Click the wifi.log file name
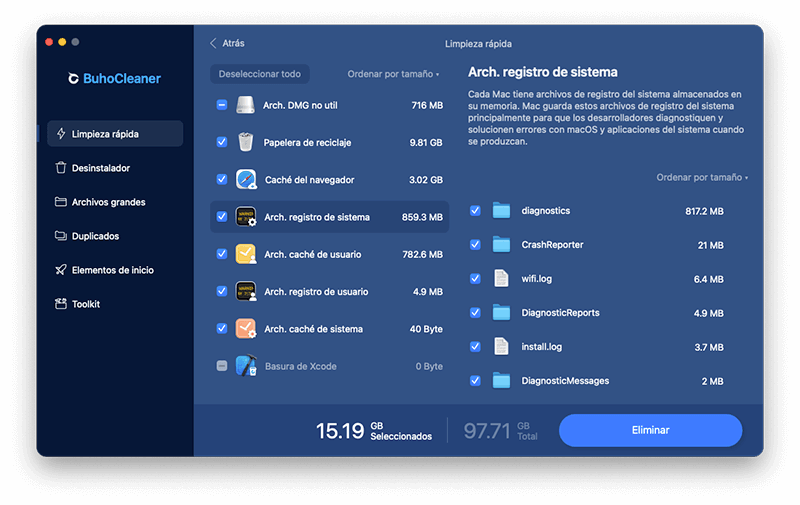The height and width of the screenshot is (505, 800). pos(536,279)
